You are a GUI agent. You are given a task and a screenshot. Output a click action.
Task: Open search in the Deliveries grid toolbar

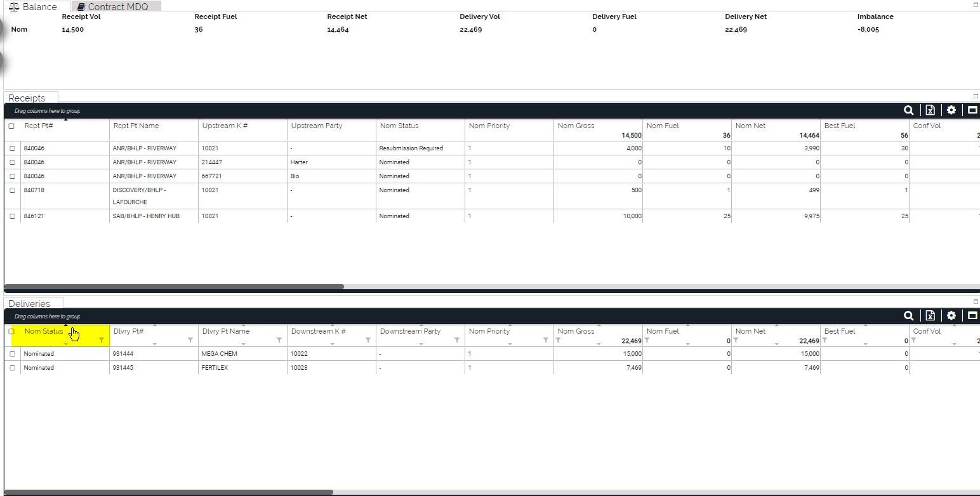(908, 316)
